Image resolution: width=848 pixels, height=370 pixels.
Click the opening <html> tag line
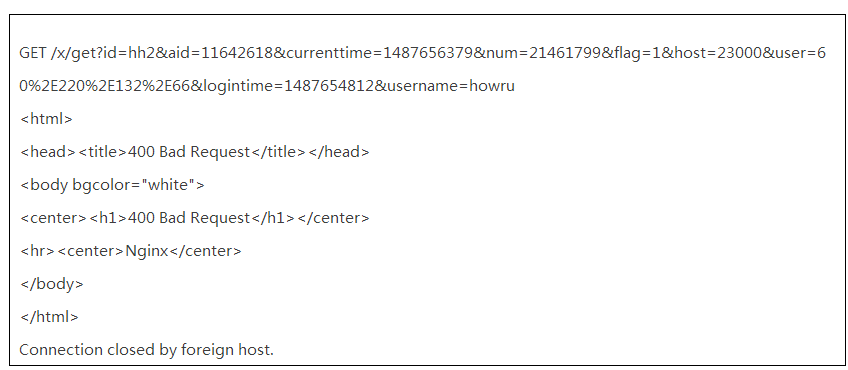(46, 119)
